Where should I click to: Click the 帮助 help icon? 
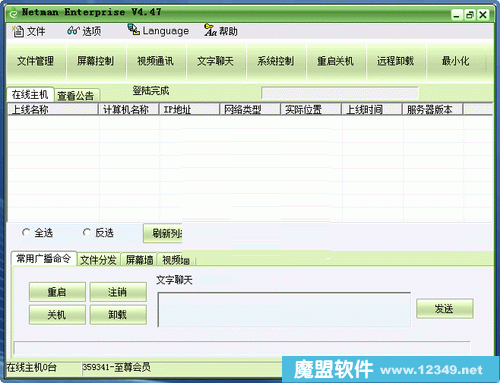(210, 30)
